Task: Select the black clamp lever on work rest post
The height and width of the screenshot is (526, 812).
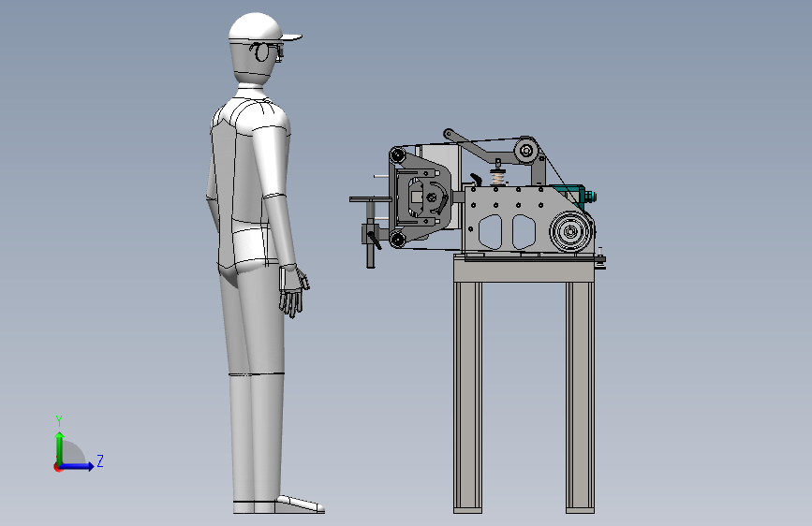Action: pos(374,241)
